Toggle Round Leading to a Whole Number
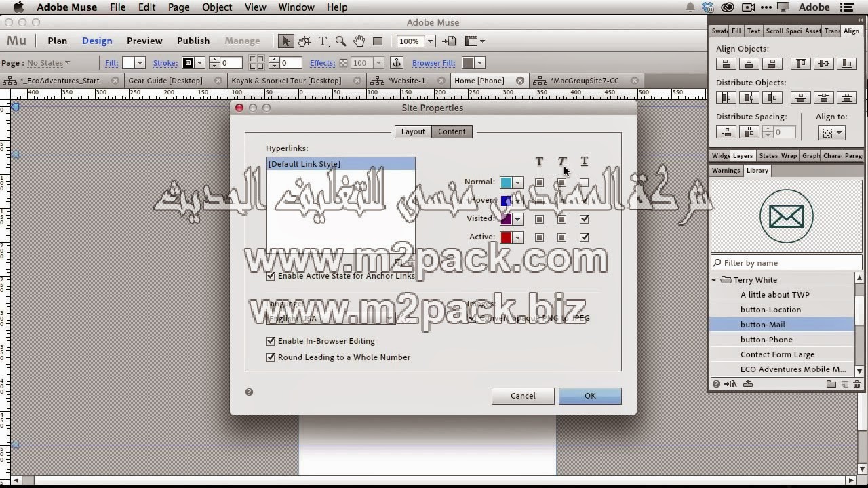868x488 pixels. [x=271, y=357]
